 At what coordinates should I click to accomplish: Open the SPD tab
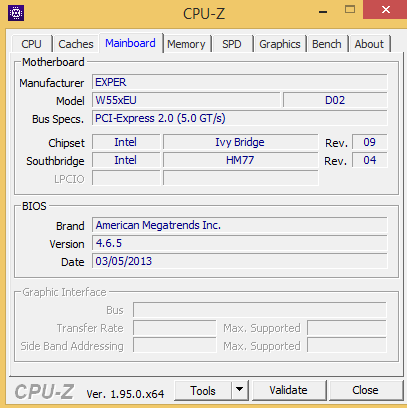click(x=232, y=44)
